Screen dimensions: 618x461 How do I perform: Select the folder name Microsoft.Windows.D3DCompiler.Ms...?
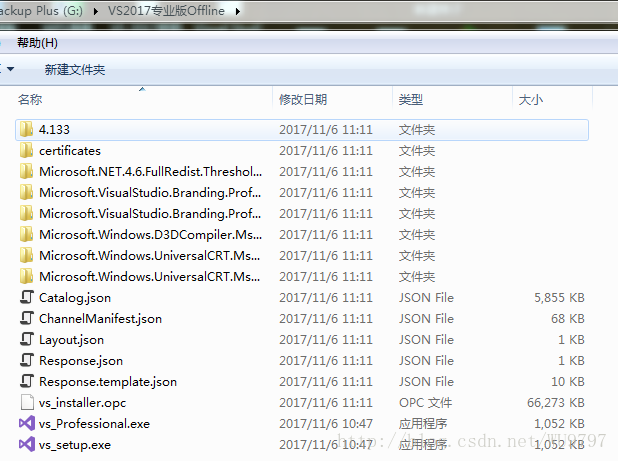pos(151,234)
